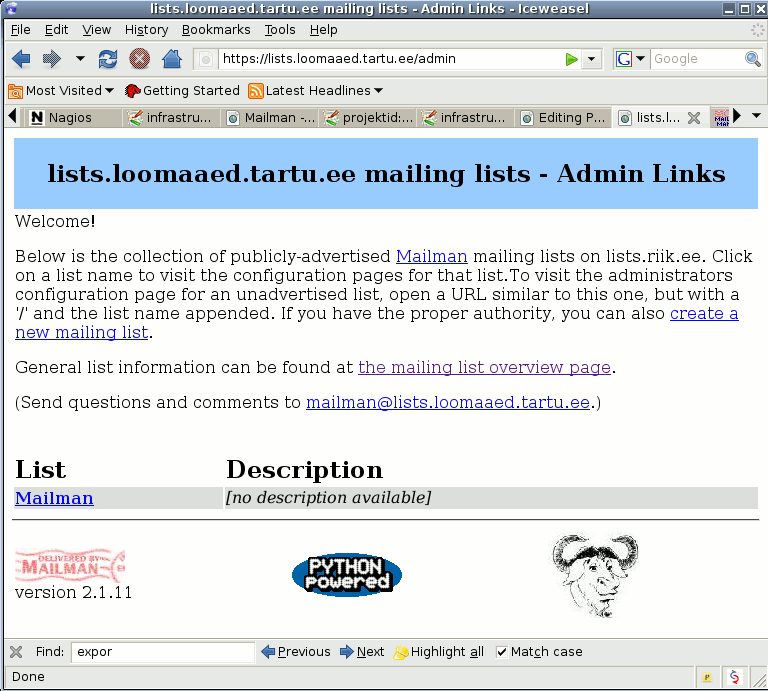Go back with the blue back arrow
Viewport: 768px width, 691px height.
21,59
